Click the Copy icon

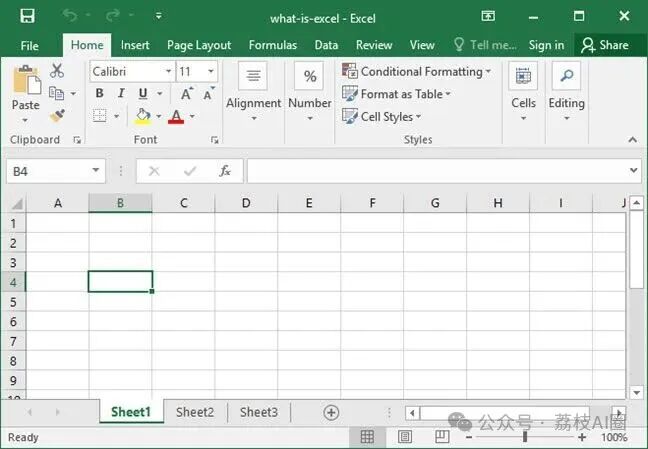(x=56, y=93)
